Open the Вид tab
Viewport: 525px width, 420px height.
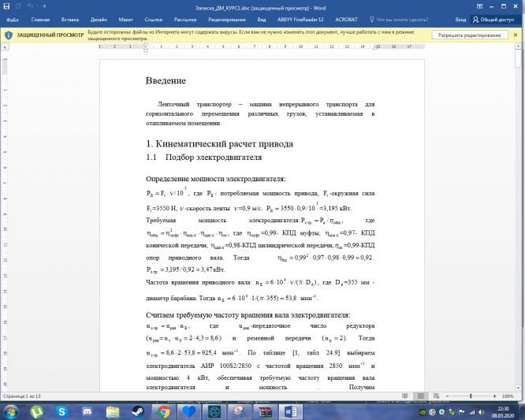point(262,20)
